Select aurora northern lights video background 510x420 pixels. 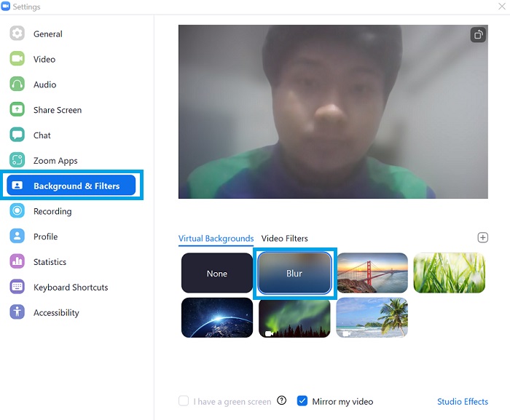pyautogui.click(x=294, y=317)
